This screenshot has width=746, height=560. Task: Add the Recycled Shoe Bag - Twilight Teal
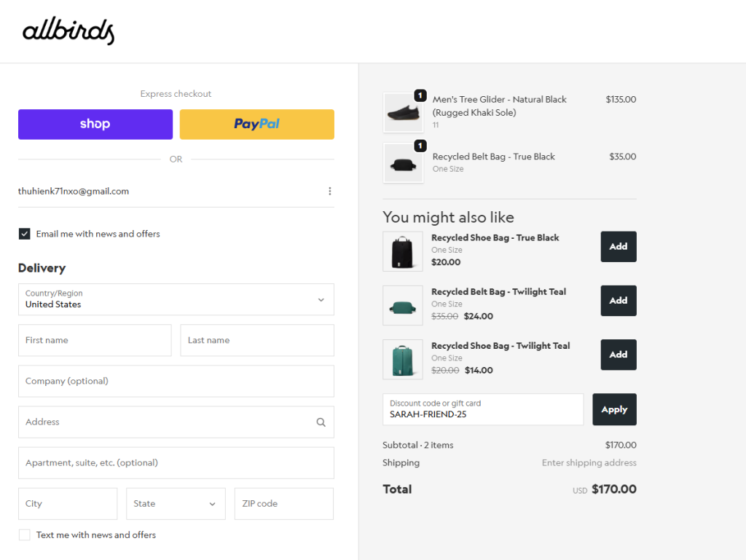point(618,355)
